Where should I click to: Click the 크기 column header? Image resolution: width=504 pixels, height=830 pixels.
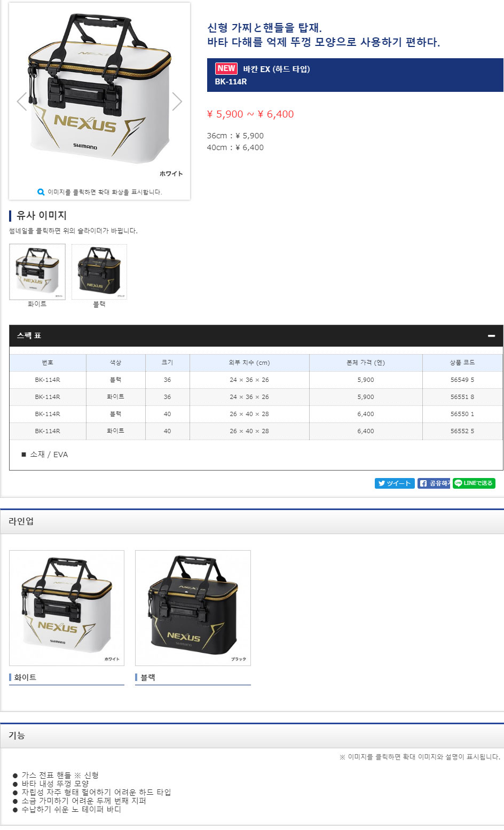point(168,363)
